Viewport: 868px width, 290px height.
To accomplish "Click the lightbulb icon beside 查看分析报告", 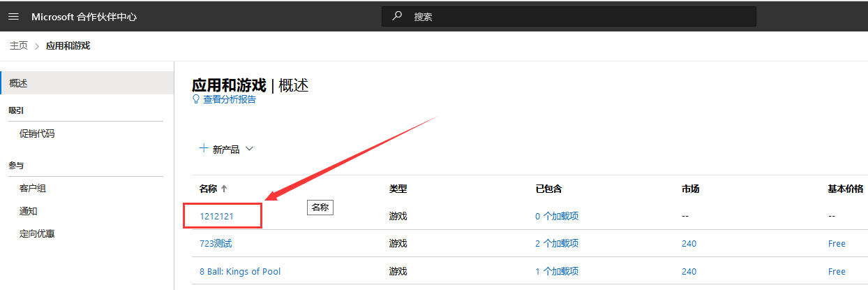I will (x=196, y=99).
